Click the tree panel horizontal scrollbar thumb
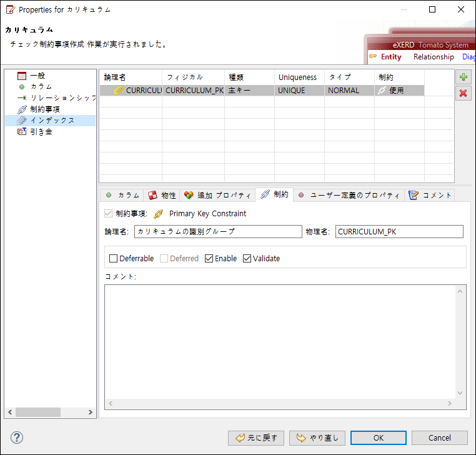476x455 pixels. point(38,412)
